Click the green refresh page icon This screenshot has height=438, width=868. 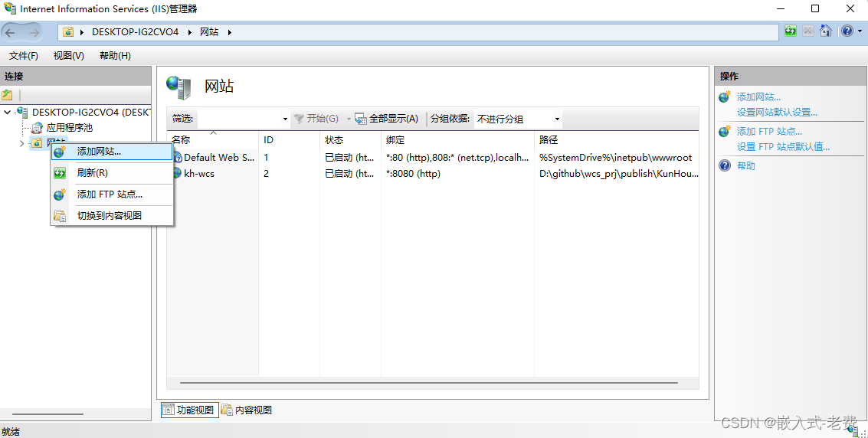pyautogui.click(x=791, y=31)
